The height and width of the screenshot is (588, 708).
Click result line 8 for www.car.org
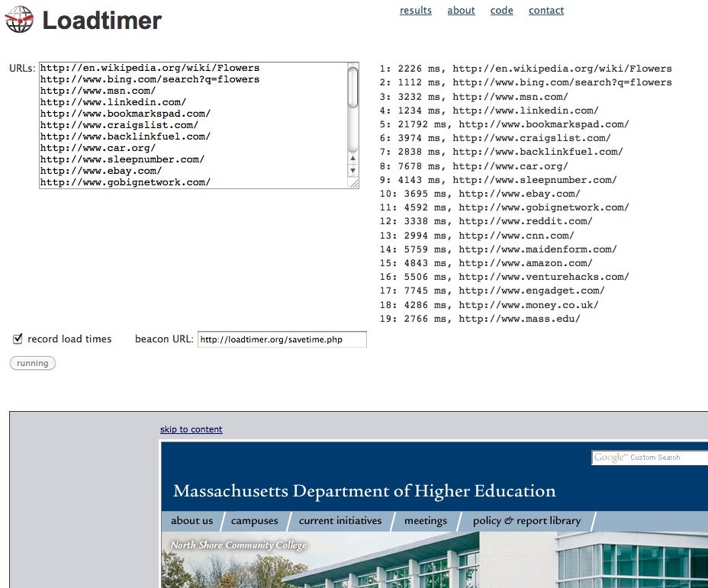click(474, 166)
